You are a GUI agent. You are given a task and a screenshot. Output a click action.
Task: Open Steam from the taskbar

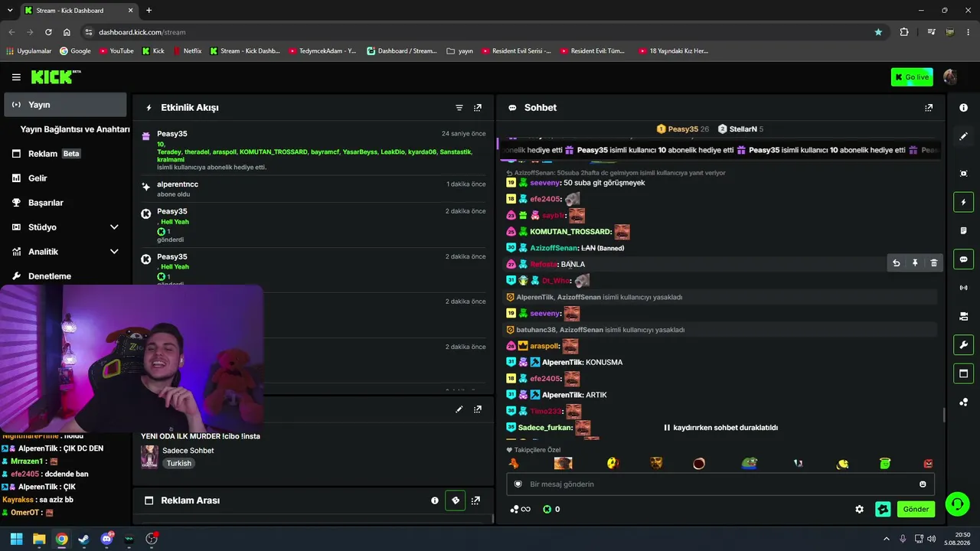point(83,539)
